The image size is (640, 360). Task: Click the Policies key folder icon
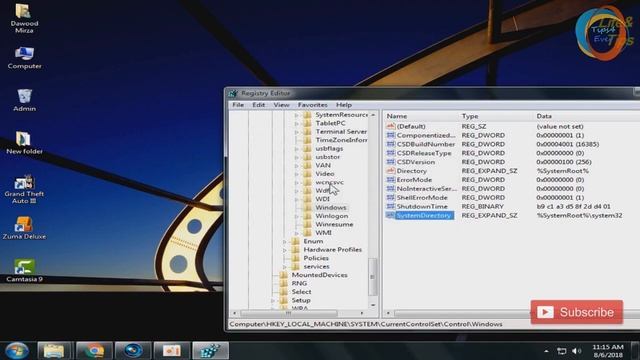click(296, 258)
